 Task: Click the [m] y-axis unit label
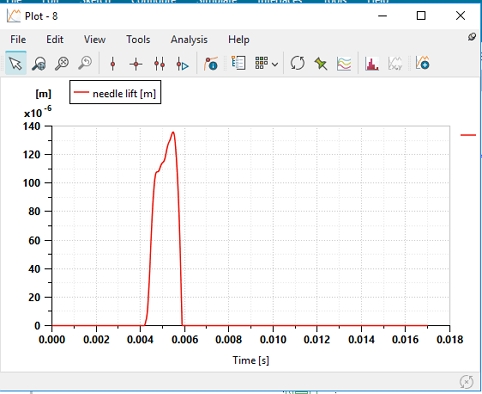(43, 94)
